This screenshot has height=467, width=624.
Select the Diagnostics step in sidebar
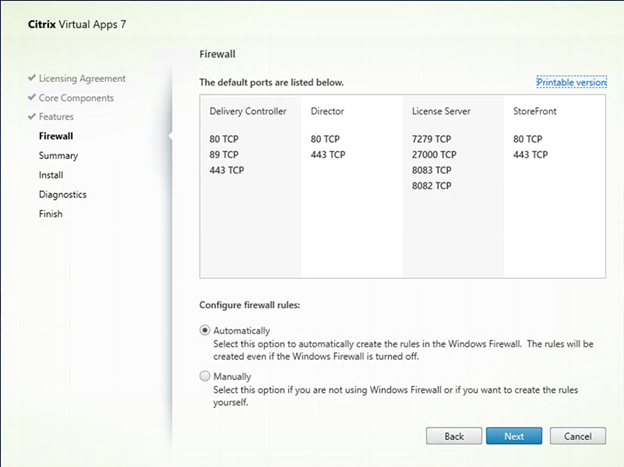click(x=62, y=195)
